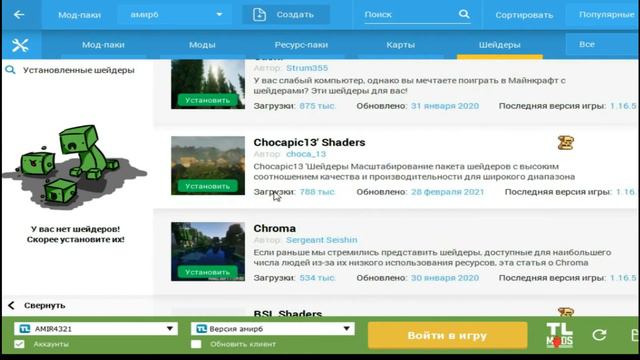Switch to the Мод-паки tab
Image resolution: width=640 pixels, height=360 pixels.
click(x=103, y=45)
